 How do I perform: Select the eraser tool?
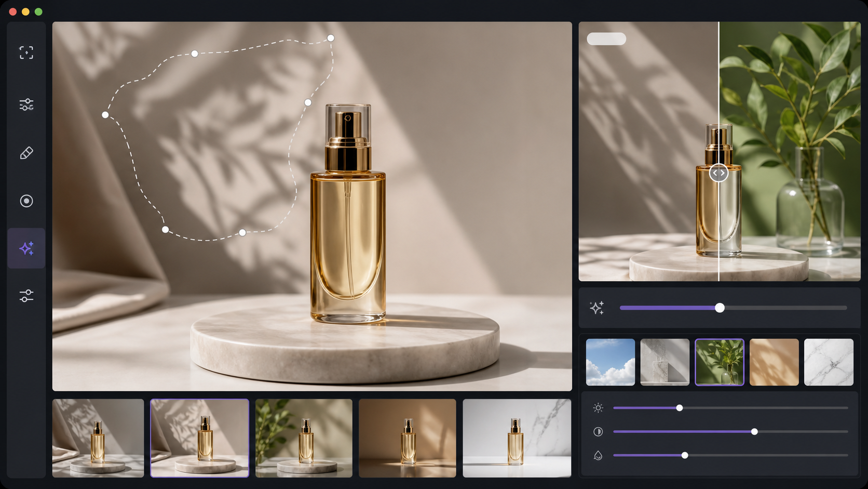(26, 153)
